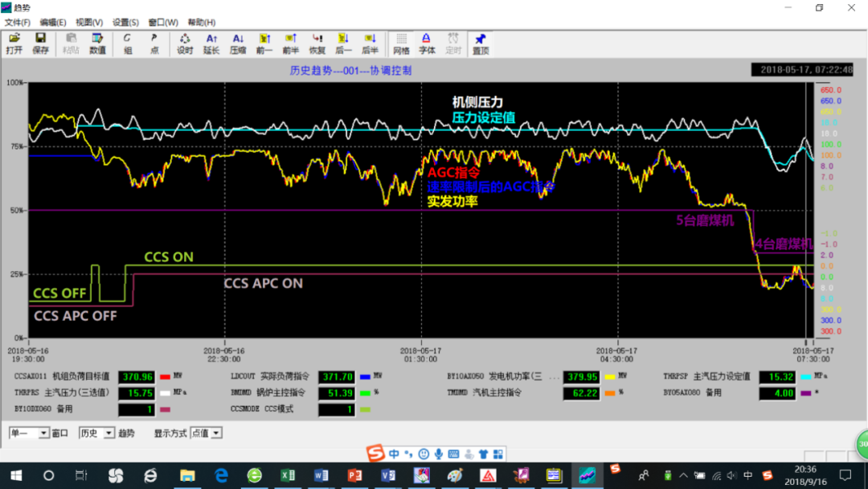868x489 pixels.
Task: Click the 恢复 (Restore) toolbar icon
Action: pyautogui.click(x=317, y=43)
